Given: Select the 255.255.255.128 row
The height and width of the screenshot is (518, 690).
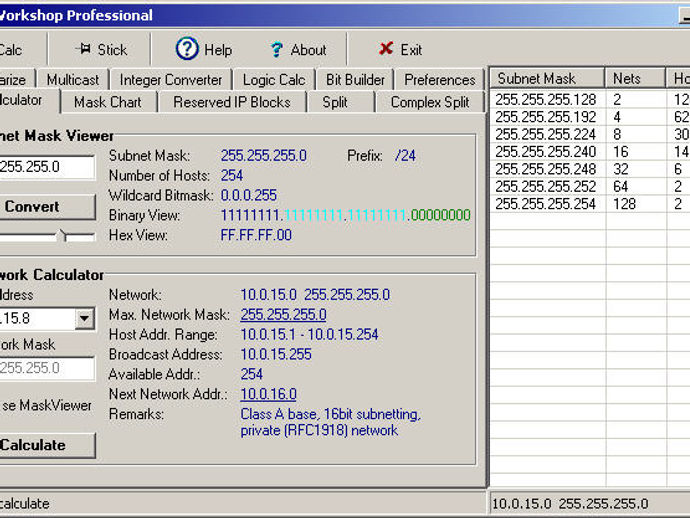Looking at the screenshot, I should [x=590, y=99].
